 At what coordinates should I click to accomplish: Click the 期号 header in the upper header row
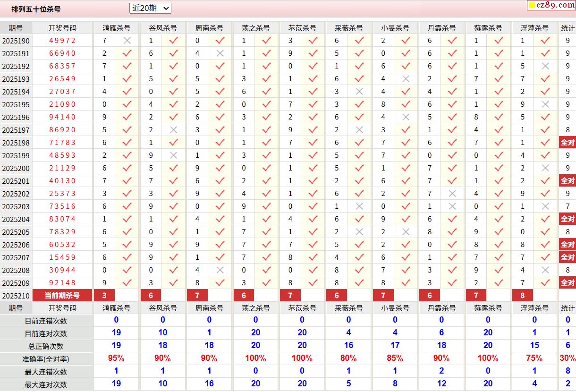[x=16, y=28]
